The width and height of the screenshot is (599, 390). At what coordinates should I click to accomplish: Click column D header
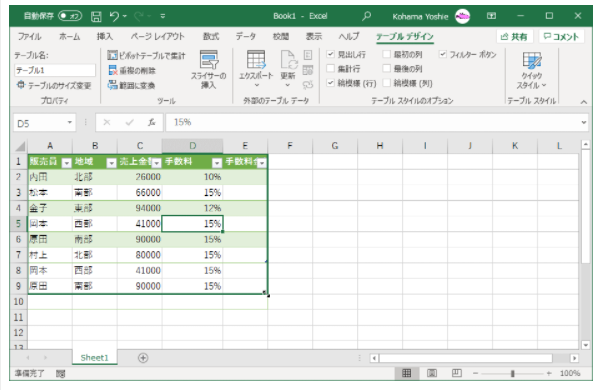(x=193, y=146)
